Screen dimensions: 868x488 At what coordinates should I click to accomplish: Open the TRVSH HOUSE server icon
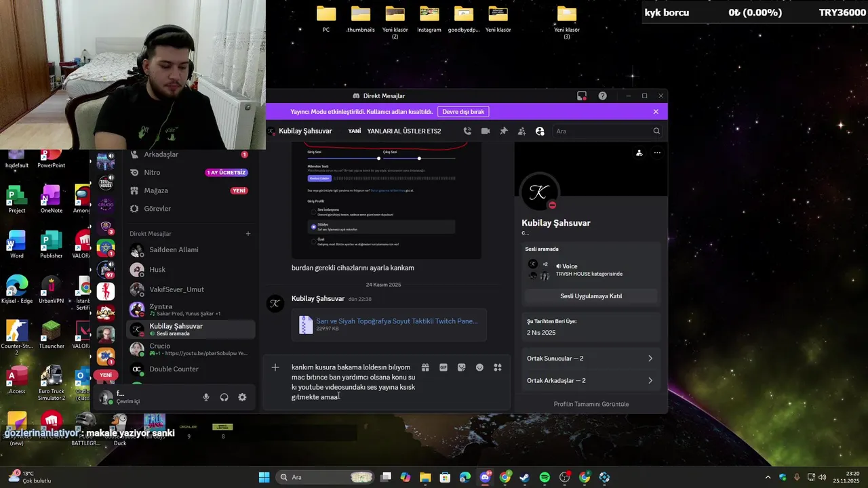coord(105,183)
